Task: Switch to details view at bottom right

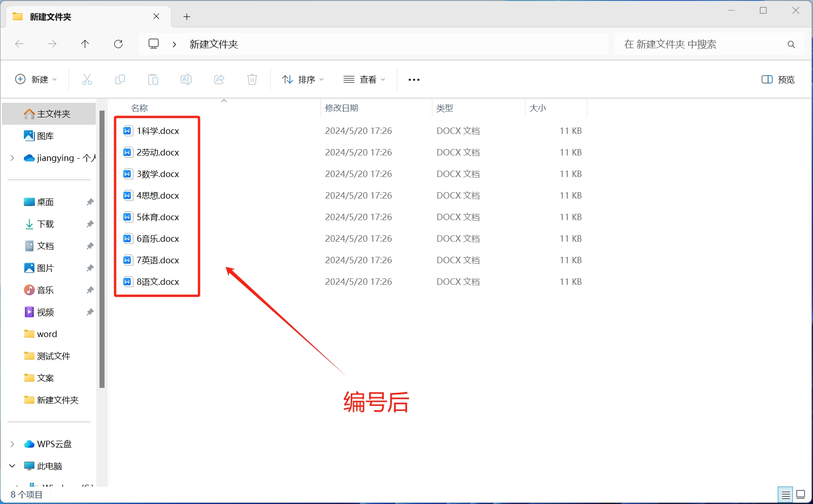Action: [785, 494]
